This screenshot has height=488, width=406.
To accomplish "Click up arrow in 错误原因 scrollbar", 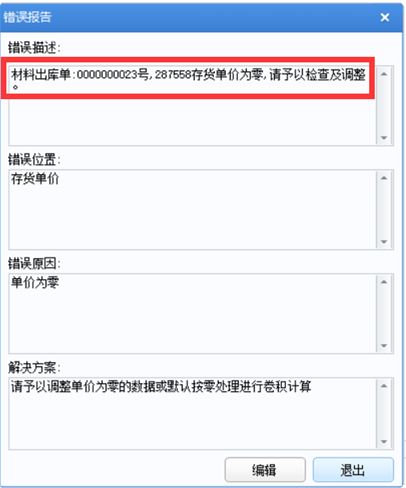I will [x=384, y=282].
